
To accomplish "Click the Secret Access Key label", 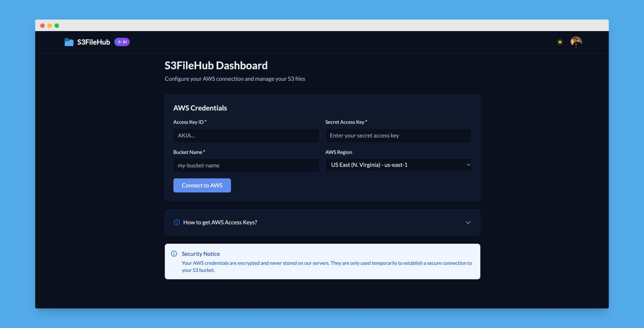I will [346, 122].
